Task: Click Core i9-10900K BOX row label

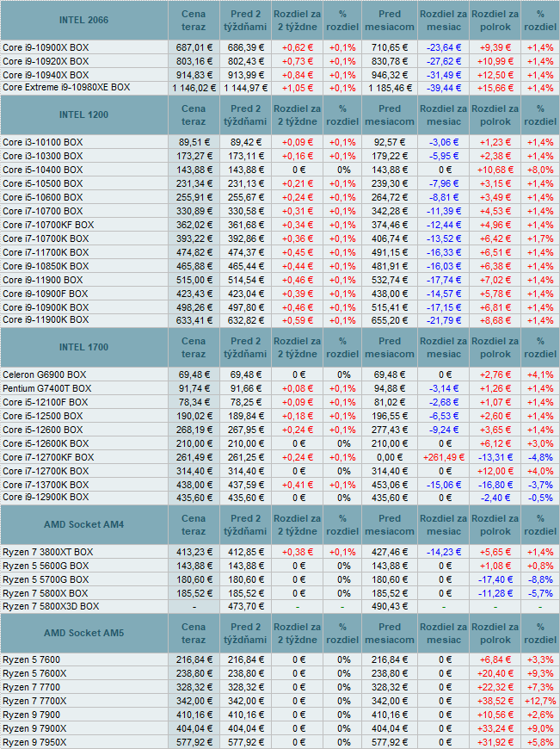Action: click(46, 307)
